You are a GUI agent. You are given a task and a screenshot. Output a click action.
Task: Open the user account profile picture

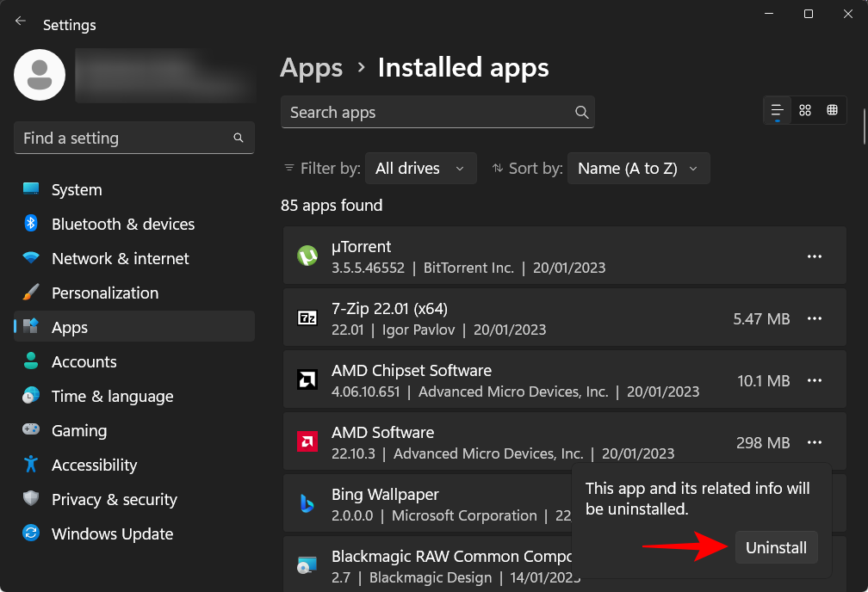point(39,75)
